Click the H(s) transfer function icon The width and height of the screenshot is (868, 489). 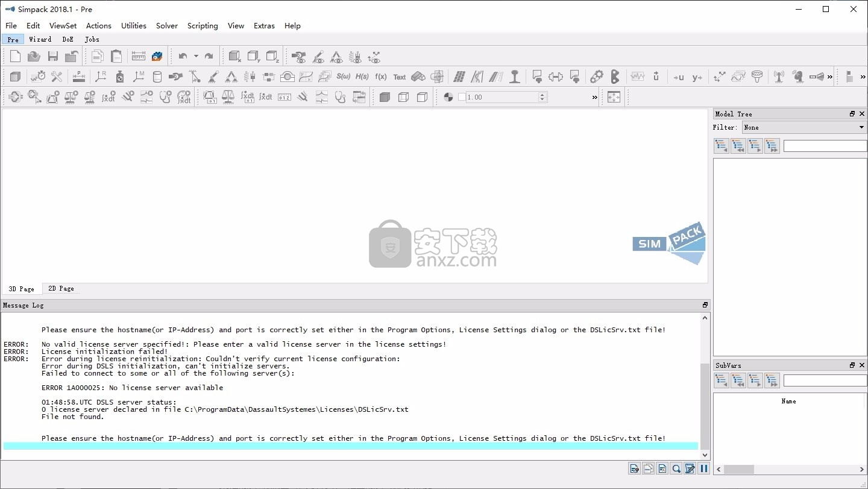coord(362,77)
